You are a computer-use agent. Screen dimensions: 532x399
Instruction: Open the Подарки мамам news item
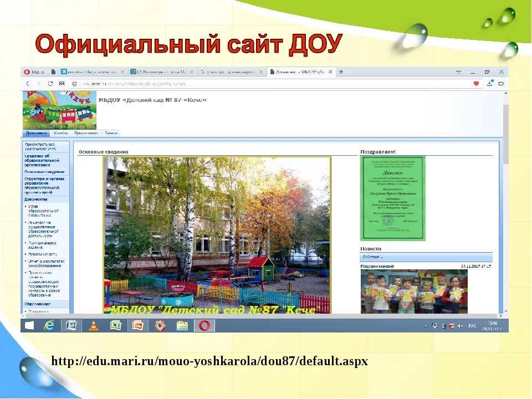pos(377,267)
